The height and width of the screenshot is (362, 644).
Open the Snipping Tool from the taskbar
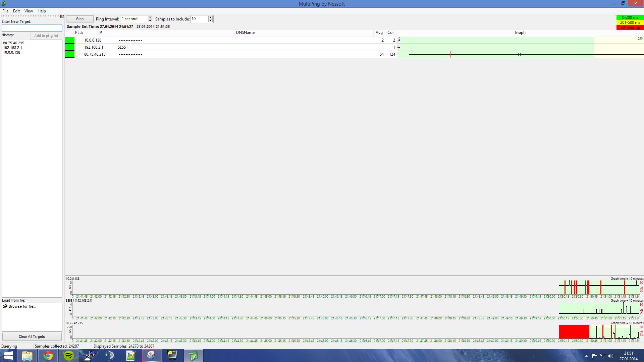[x=152, y=356]
